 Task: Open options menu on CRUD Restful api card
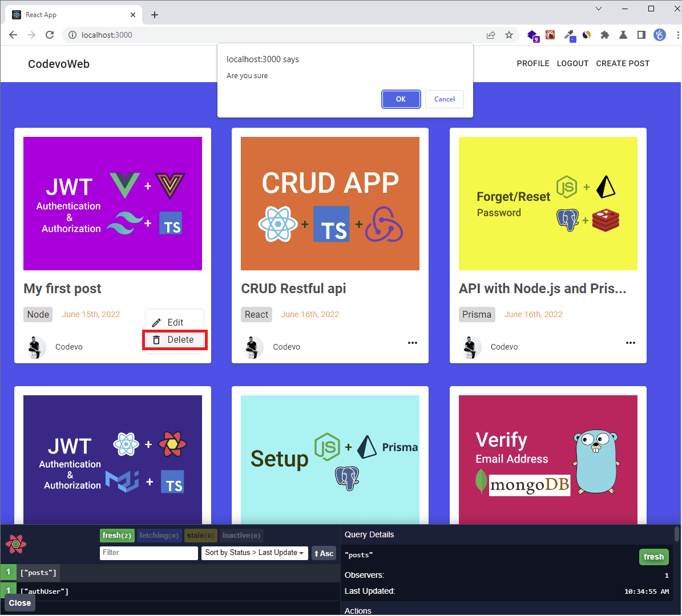412,343
